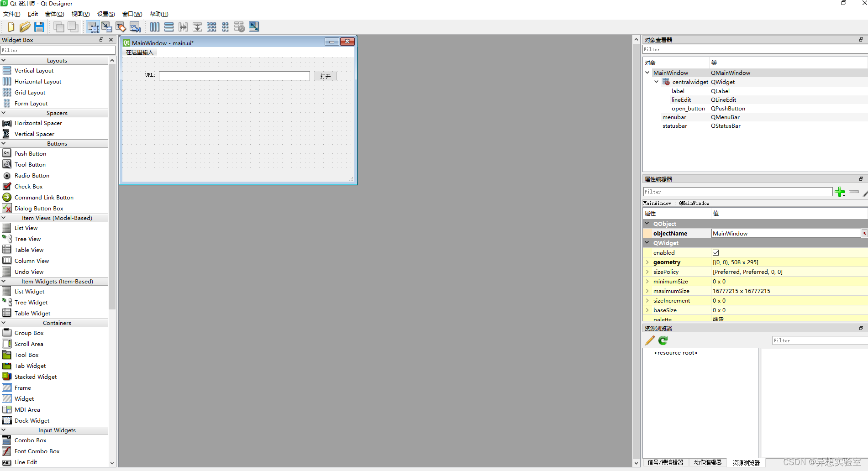
Task: Select the Edit Buddies mode icon
Action: click(121, 26)
